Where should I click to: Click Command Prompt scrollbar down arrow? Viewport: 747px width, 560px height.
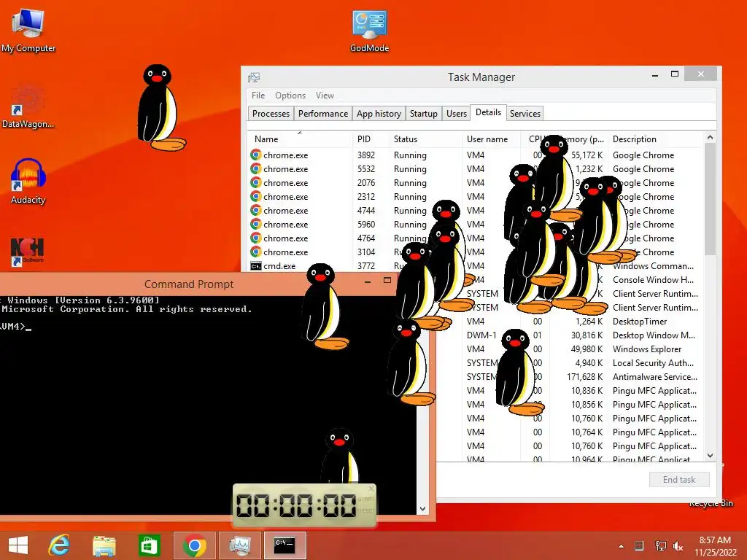[x=422, y=508]
